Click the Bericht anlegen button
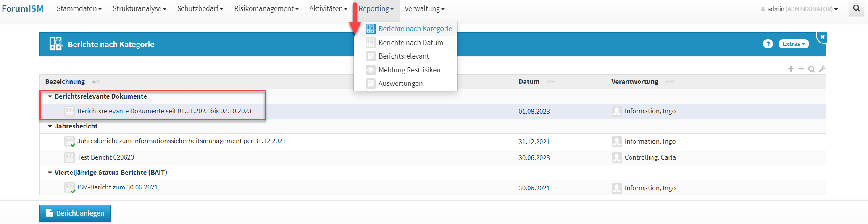 tap(75, 213)
